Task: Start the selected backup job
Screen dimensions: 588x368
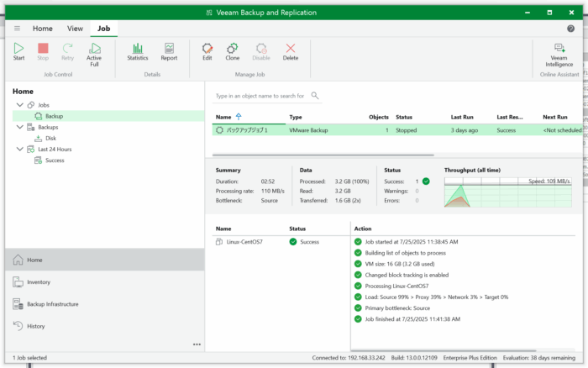Action: tap(18, 52)
